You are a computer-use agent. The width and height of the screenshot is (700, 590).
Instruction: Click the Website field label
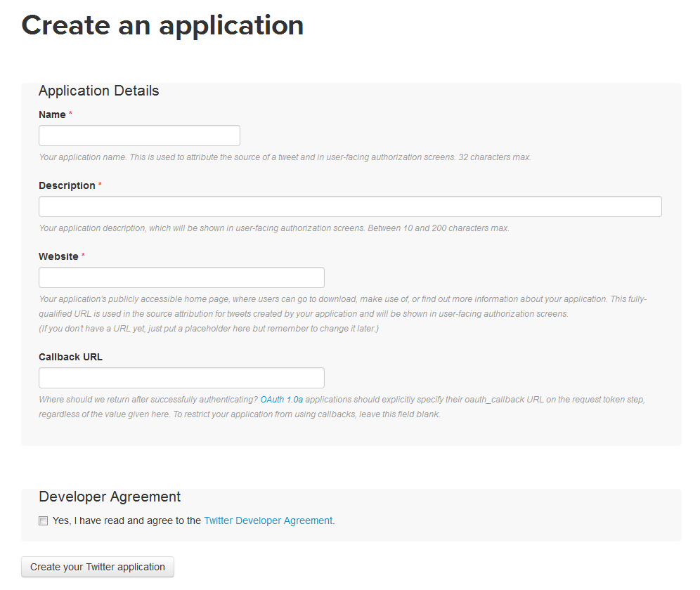coord(58,256)
